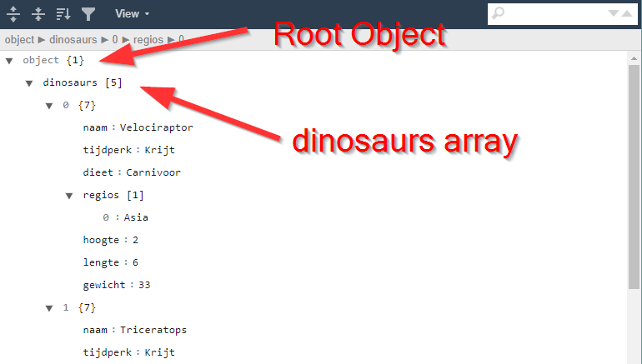Screen dimensions: 642x364
Task: Select the '1 {7}' tree row
Action: 79,308
